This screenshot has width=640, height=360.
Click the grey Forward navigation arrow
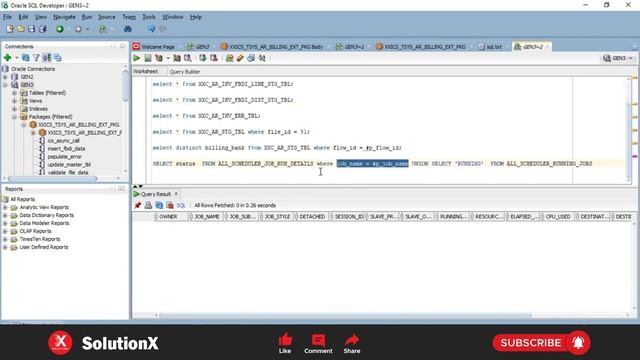click(78, 29)
